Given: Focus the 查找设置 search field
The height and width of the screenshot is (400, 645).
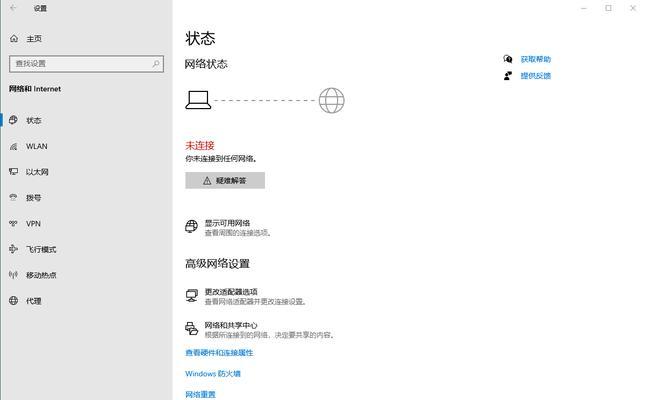Looking at the screenshot, I should [x=86, y=64].
